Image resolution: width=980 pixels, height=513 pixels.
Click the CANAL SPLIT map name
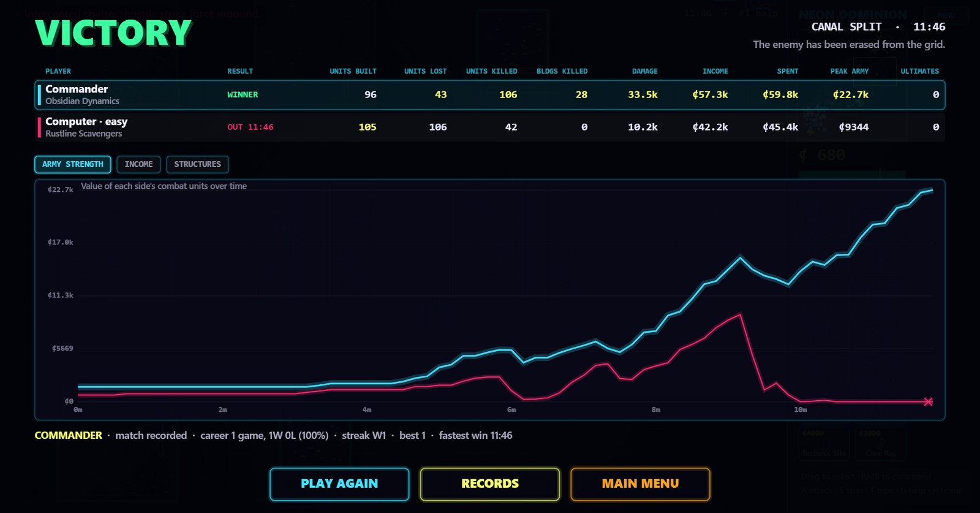[846, 27]
